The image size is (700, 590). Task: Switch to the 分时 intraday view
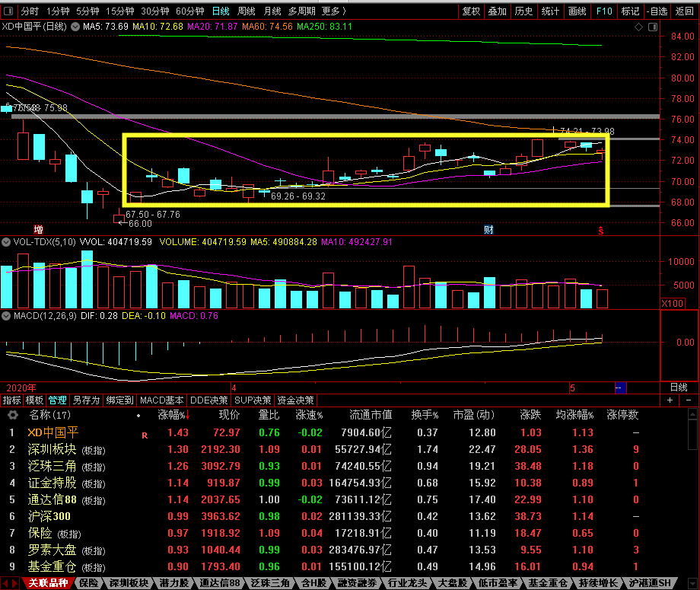[x=30, y=11]
